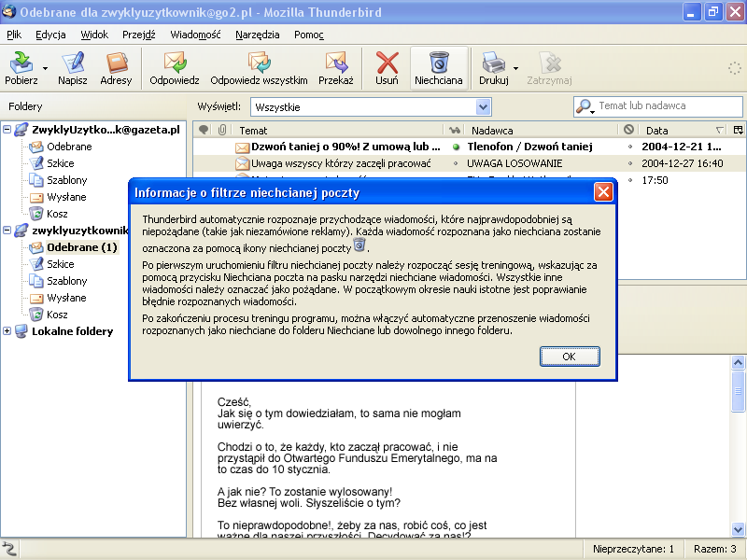Select the Odebrane (1) folder
This screenshot has width=747, height=560.
coord(81,247)
